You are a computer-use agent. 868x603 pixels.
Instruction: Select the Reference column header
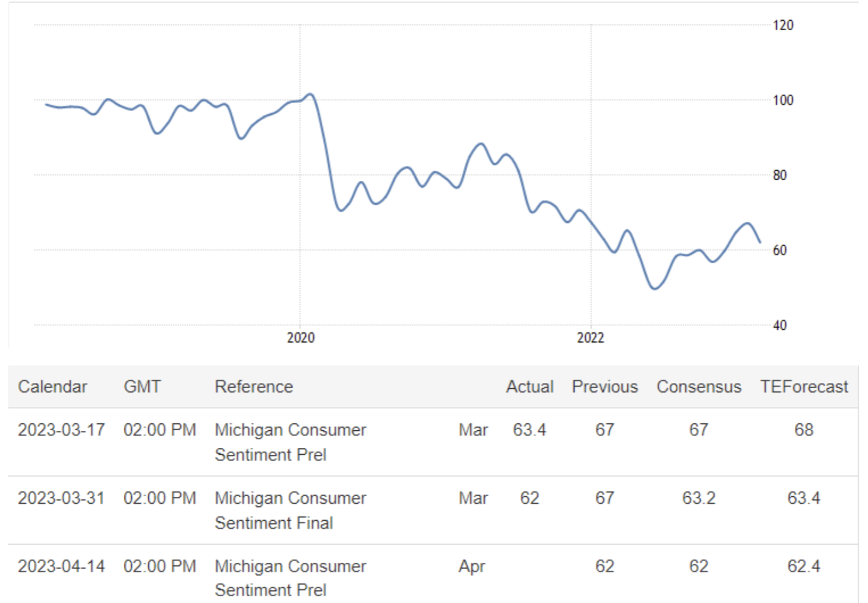tap(254, 386)
